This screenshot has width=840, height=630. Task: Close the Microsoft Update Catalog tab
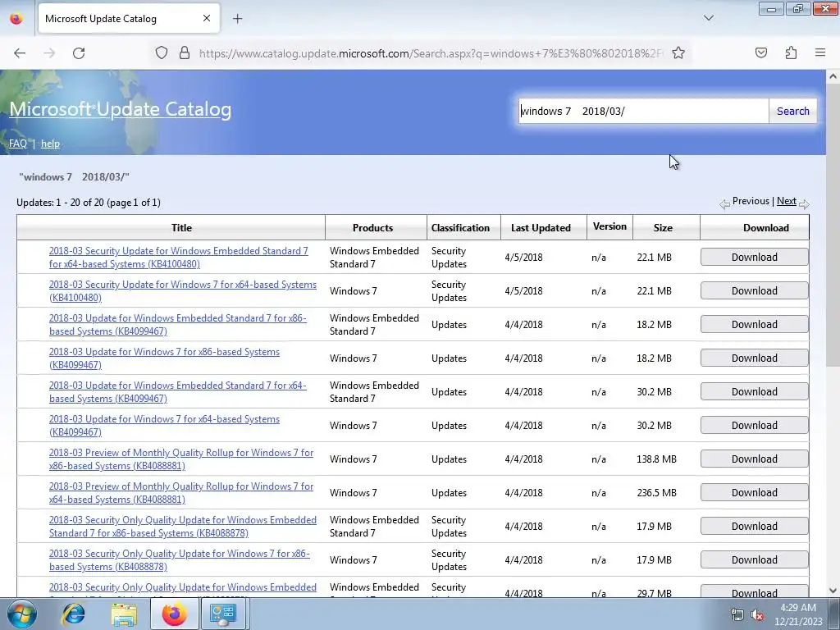207,18
